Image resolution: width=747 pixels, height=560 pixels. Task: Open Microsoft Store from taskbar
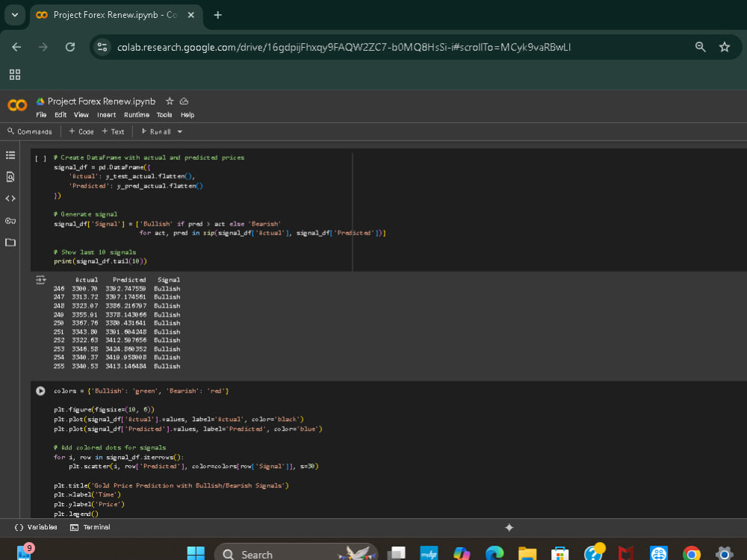560,554
